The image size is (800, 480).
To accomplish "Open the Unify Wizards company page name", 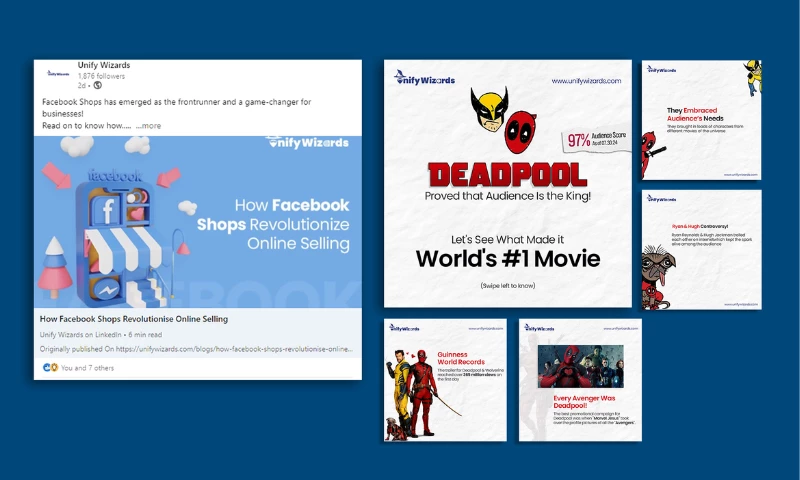I will point(104,65).
